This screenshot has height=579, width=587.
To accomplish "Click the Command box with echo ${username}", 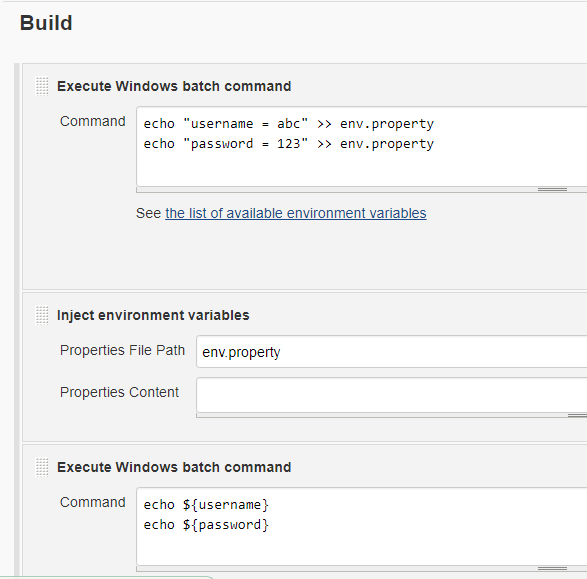I will tap(362, 526).
